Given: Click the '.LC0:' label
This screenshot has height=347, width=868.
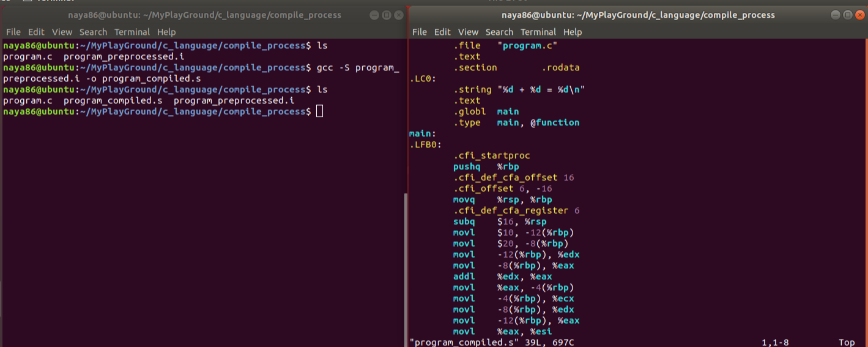Looking at the screenshot, I should point(423,78).
